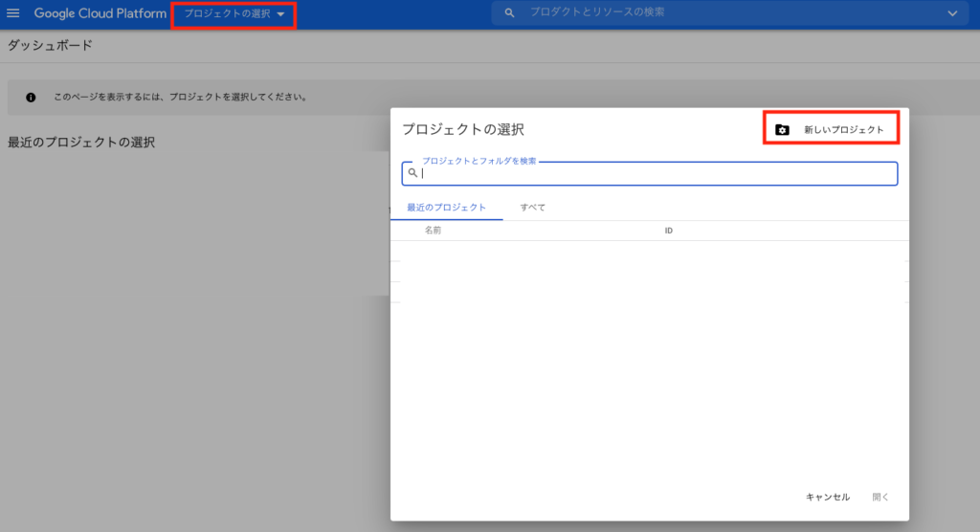This screenshot has width=980, height=532.
Task: Click the Google Cloud Platform logo
Action: click(100, 13)
